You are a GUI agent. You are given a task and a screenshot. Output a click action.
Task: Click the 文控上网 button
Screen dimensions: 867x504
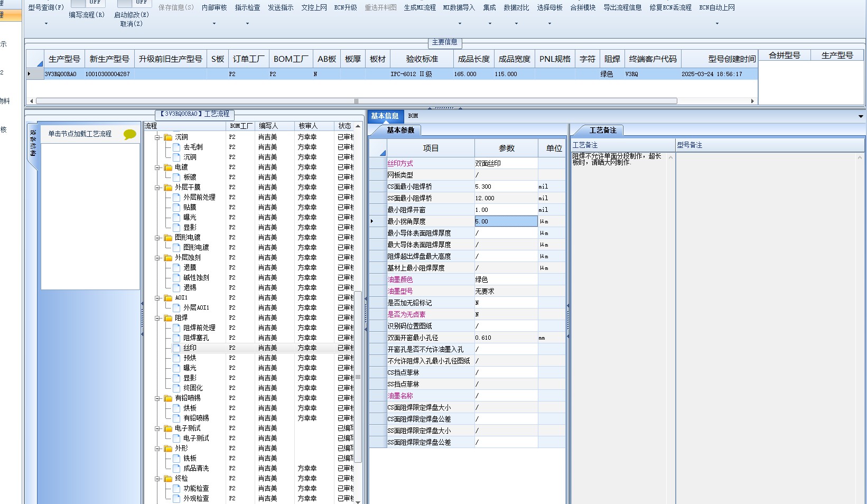click(314, 8)
